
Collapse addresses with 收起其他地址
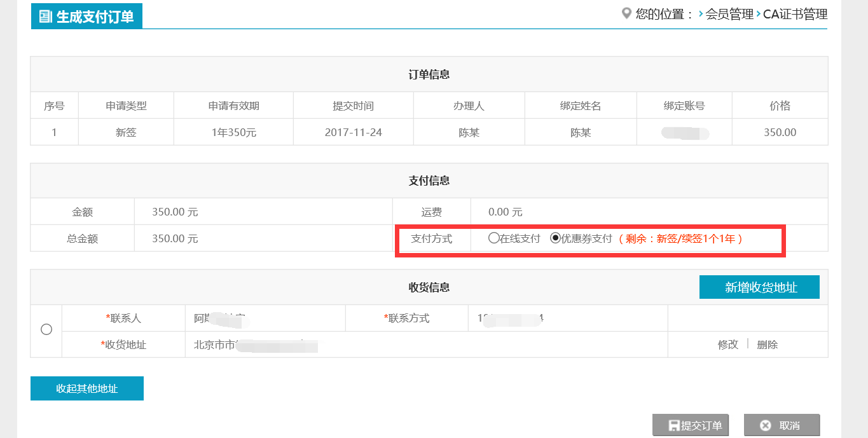(x=87, y=388)
